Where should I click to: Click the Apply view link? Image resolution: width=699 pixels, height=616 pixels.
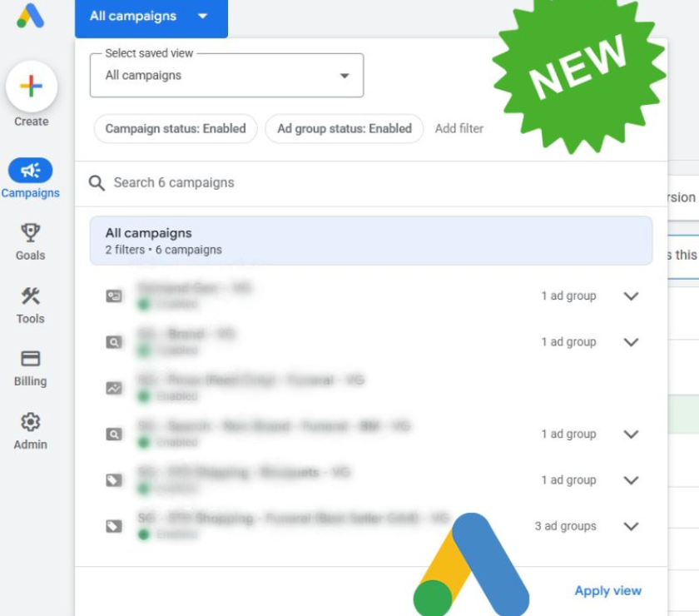(607, 590)
